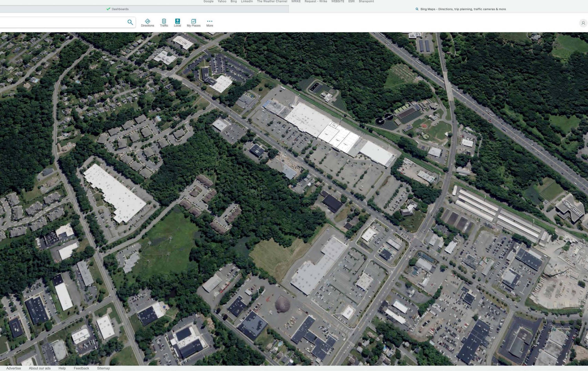Viewport: 588px width, 371px height.
Task: Expand the More options menu
Action: pyautogui.click(x=210, y=23)
